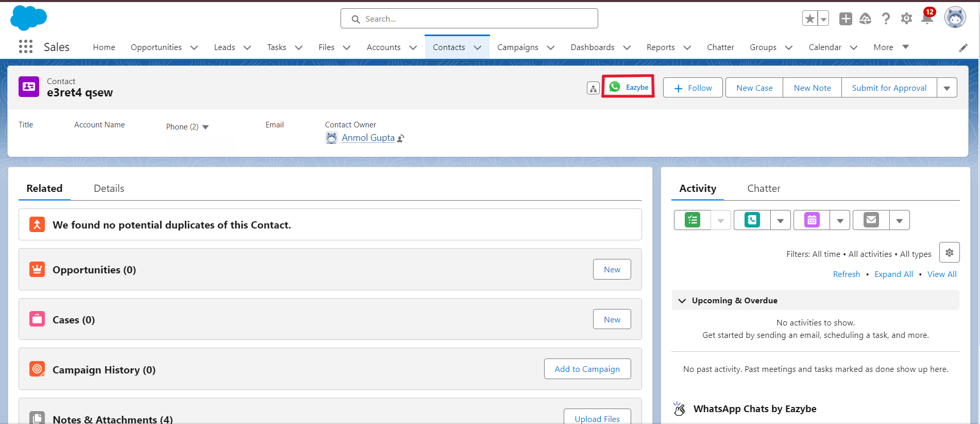Image resolution: width=980 pixels, height=424 pixels.
Task: Open the Favorites list dropdown arrow
Action: pyautogui.click(x=823, y=19)
